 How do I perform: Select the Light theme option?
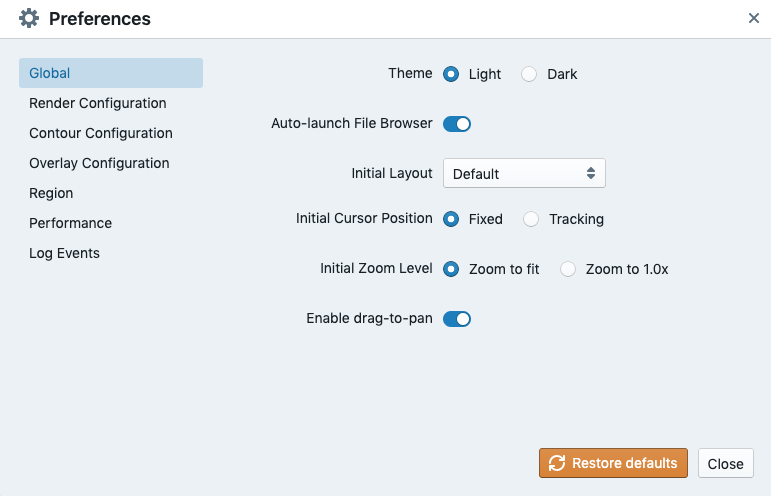coord(452,74)
